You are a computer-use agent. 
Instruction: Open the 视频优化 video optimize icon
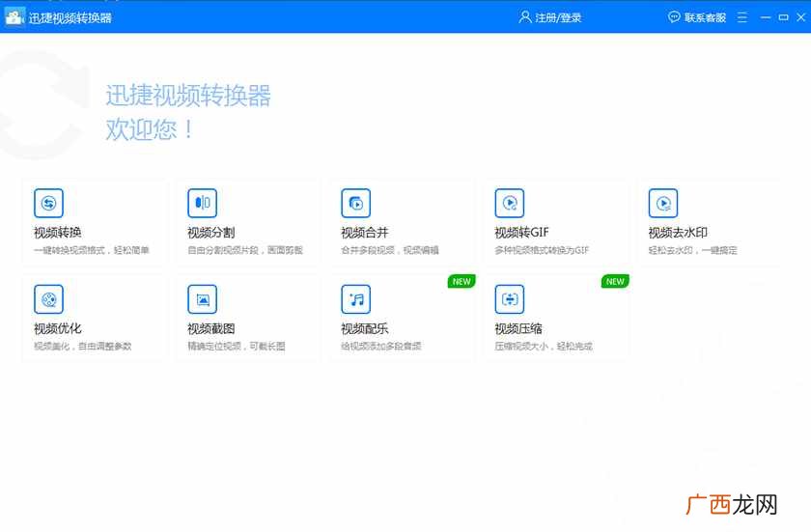pyautogui.click(x=48, y=299)
